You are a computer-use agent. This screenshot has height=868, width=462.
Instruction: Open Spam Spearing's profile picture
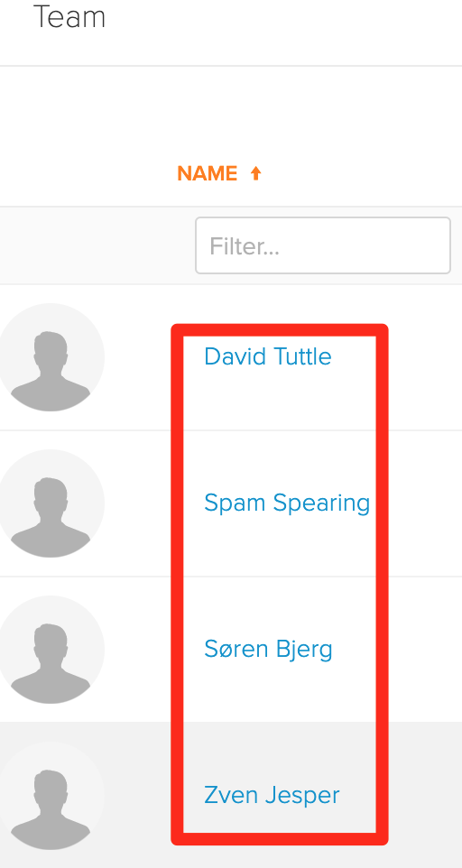coord(51,503)
